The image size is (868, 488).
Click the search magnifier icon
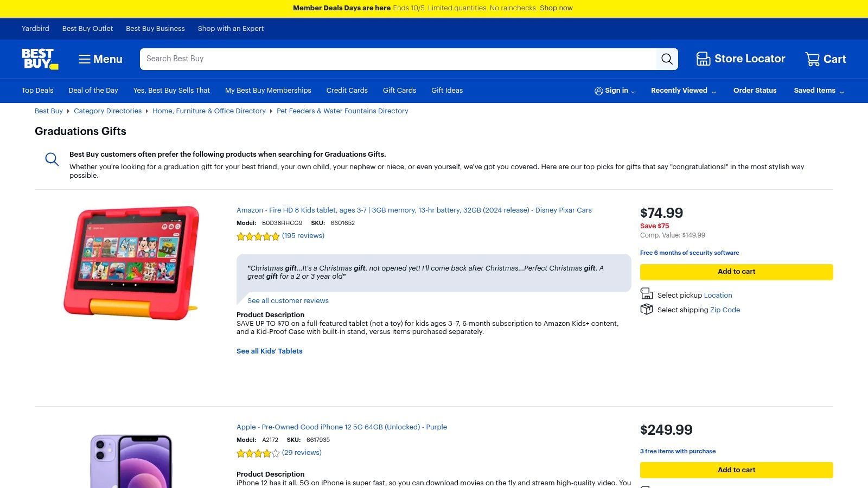tap(667, 59)
